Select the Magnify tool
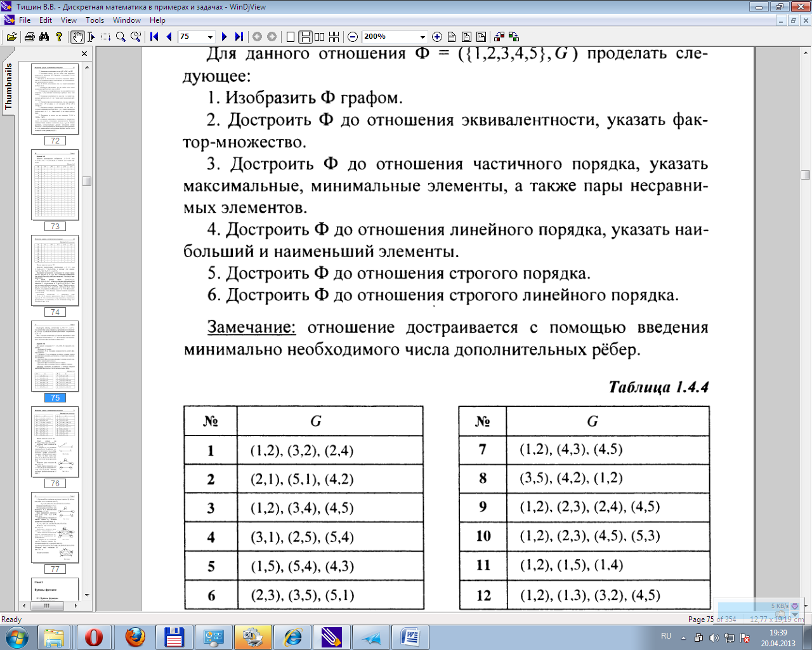The height and width of the screenshot is (650, 812). tap(121, 37)
